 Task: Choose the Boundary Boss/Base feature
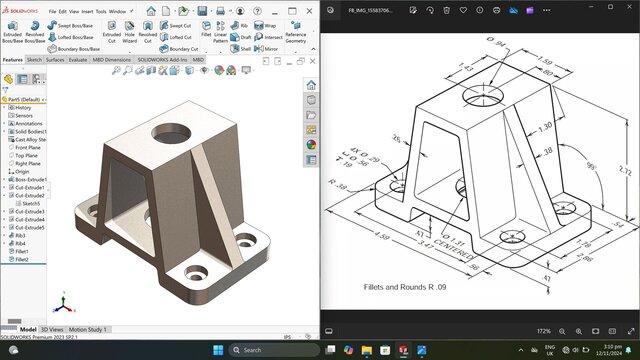[x=73, y=49]
